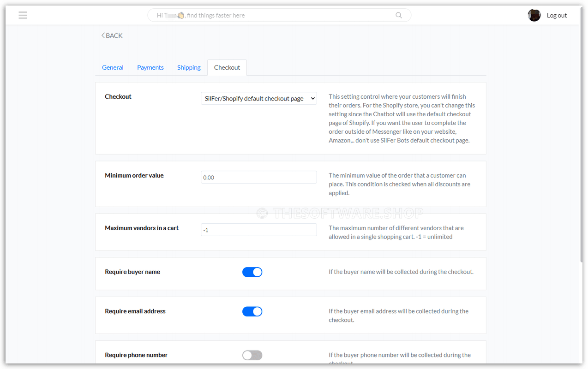Open the hamburger navigation menu

coord(23,15)
